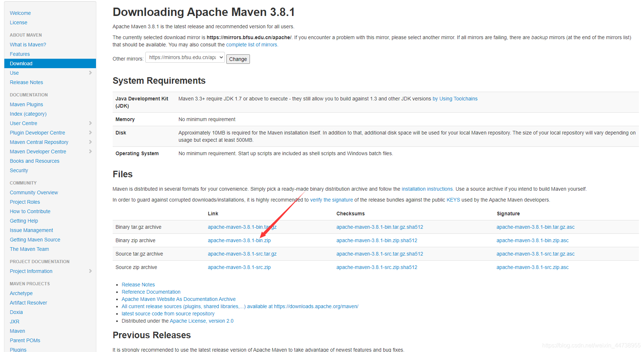Go to What is Maven? page
This screenshot has width=644, height=352.
tap(28, 45)
